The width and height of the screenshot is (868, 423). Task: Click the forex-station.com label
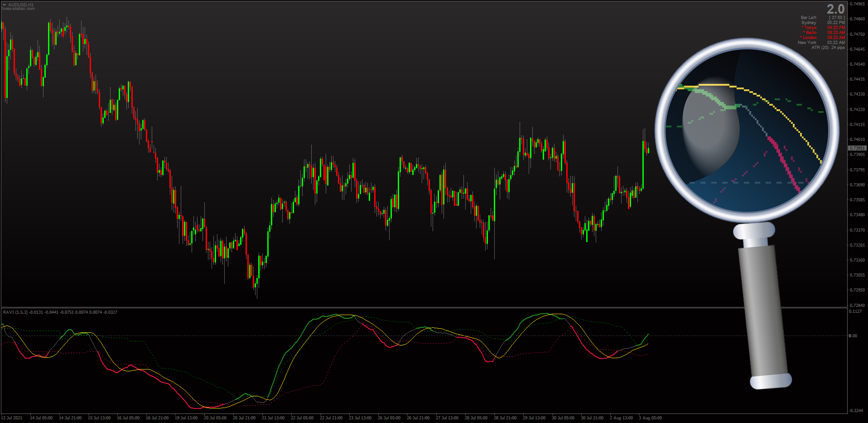pyautogui.click(x=18, y=9)
